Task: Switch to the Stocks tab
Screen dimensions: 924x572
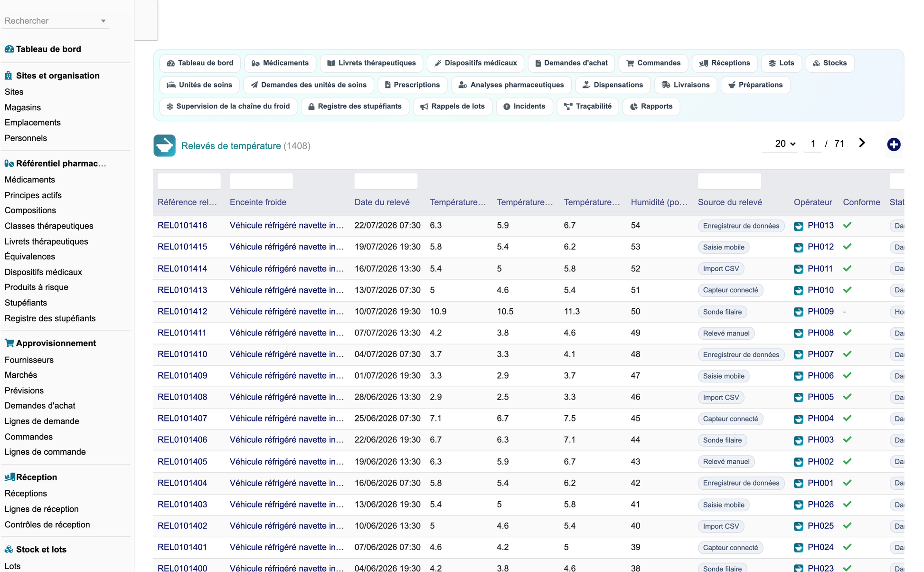Action: [x=830, y=63]
